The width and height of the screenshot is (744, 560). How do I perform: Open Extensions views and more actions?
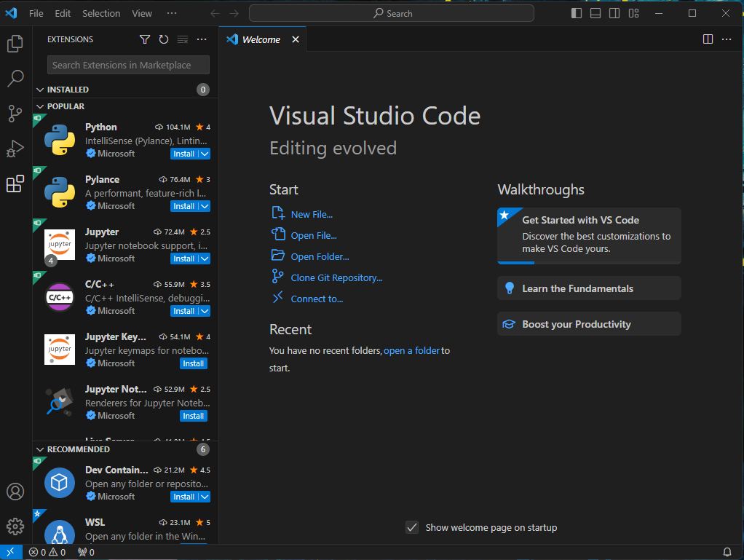pos(202,39)
